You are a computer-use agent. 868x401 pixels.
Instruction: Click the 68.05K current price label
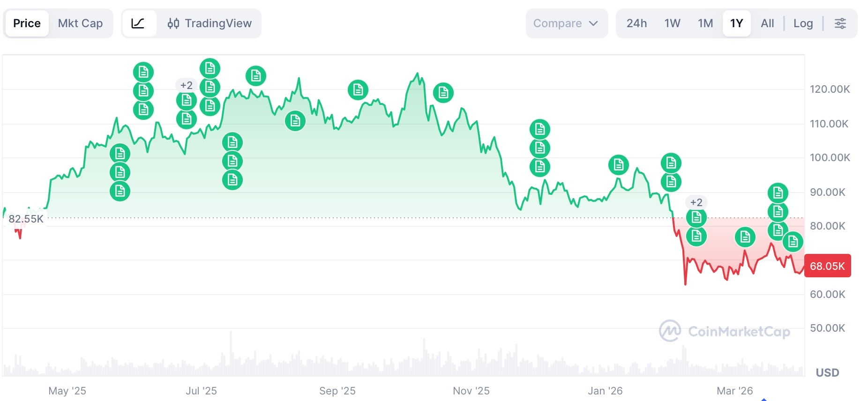827,266
